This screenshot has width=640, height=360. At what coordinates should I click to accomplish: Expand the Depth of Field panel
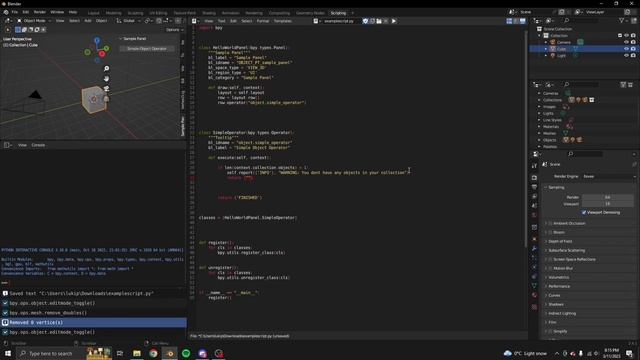click(x=560, y=241)
